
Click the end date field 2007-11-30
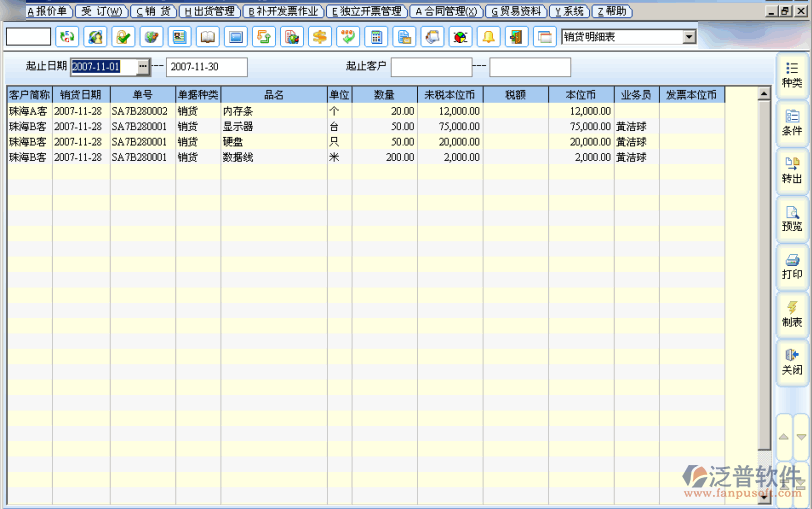click(206, 67)
